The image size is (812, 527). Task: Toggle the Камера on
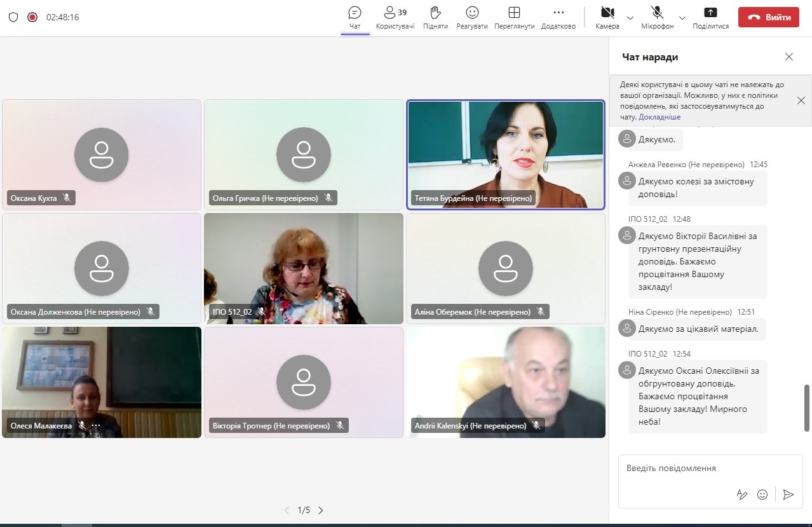(607, 17)
